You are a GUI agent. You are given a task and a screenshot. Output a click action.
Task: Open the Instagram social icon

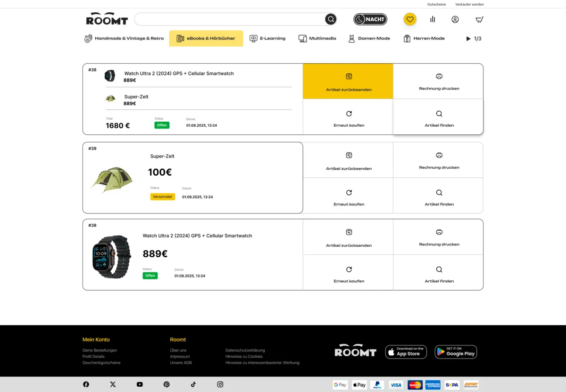(x=220, y=384)
